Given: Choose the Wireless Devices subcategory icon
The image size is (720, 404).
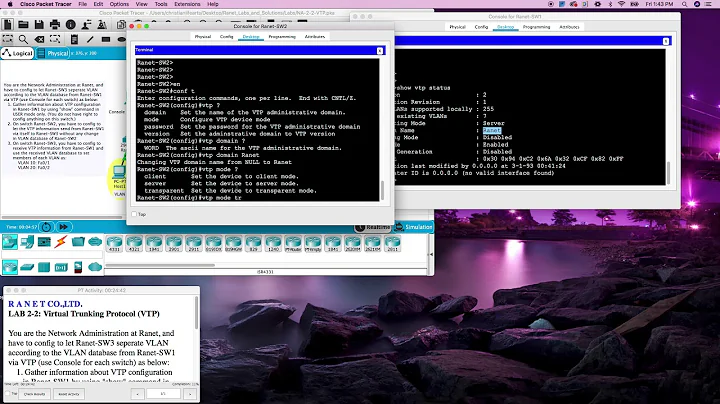Looking at the screenshot, I should (x=61, y=267).
